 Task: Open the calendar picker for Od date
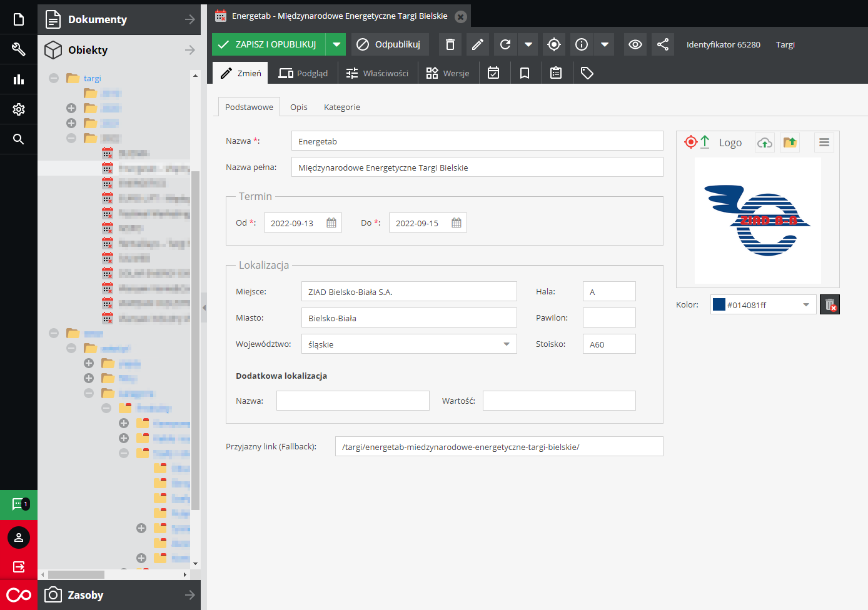pos(331,223)
